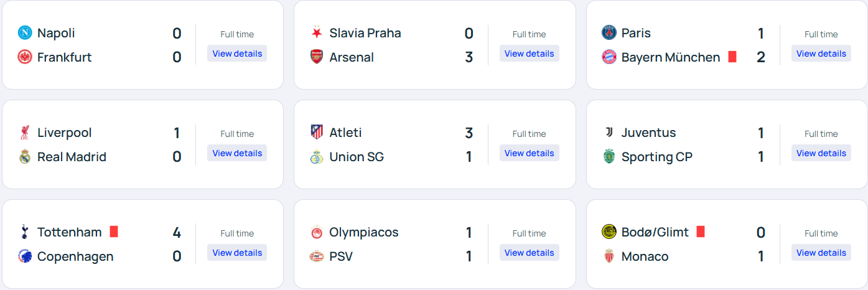Viewport: 868px width, 290px height.
Task: Open details for Olympiacos vs PSV match
Action: click(x=529, y=253)
